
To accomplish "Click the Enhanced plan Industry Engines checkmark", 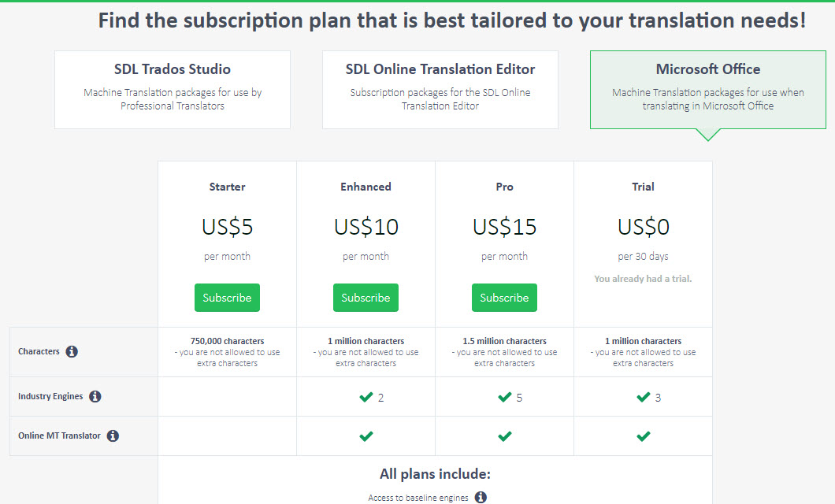I will pyautogui.click(x=366, y=397).
